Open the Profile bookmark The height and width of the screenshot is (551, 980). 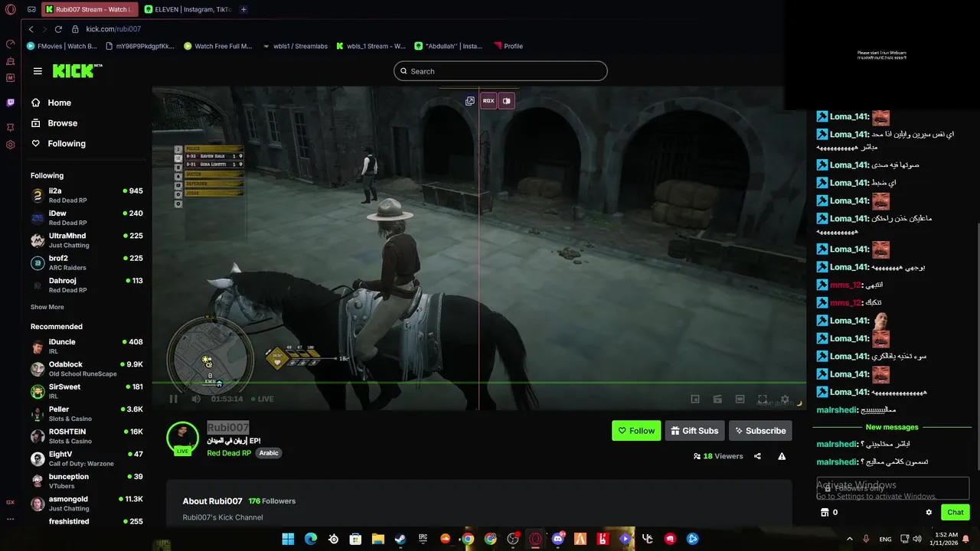point(508,46)
